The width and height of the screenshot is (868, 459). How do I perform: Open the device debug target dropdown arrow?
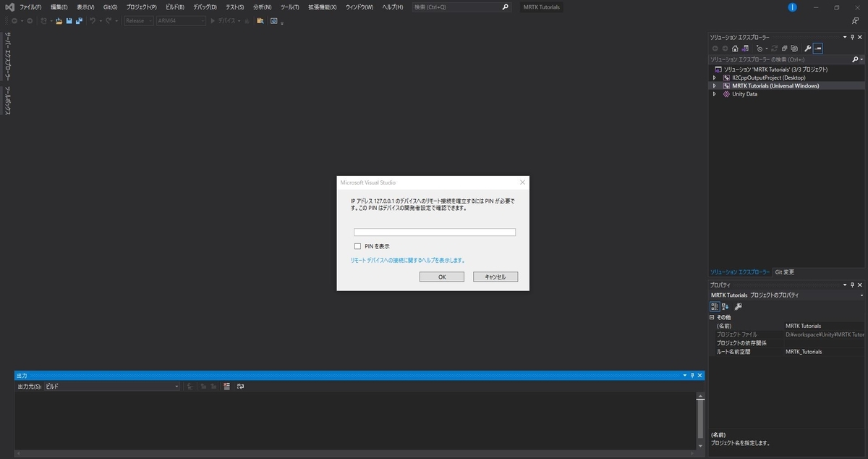pyautogui.click(x=240, y=21)
